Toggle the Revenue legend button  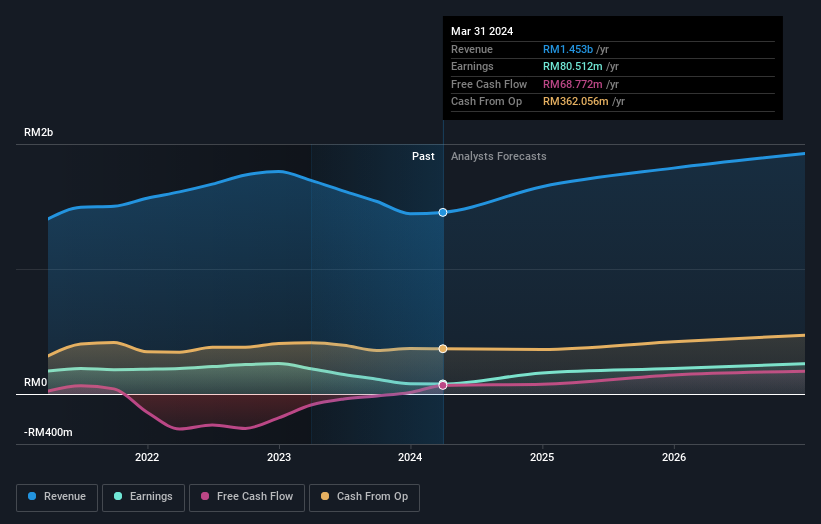(x=57, y=497)
